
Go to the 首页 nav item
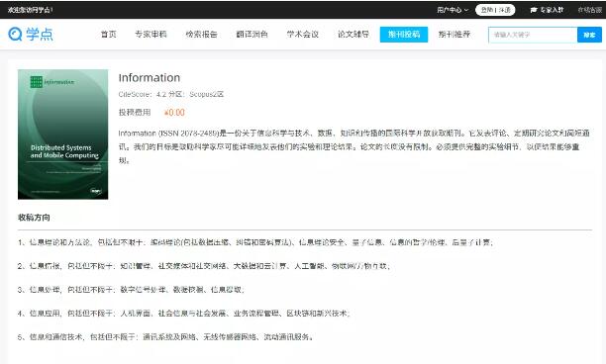click(108, 34)
